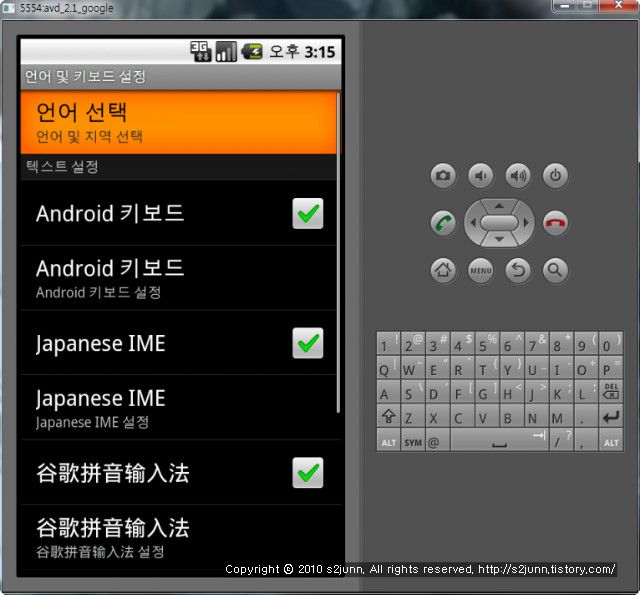
Task: Click the G key on keyboard
Action: click(x=487, y=391)
